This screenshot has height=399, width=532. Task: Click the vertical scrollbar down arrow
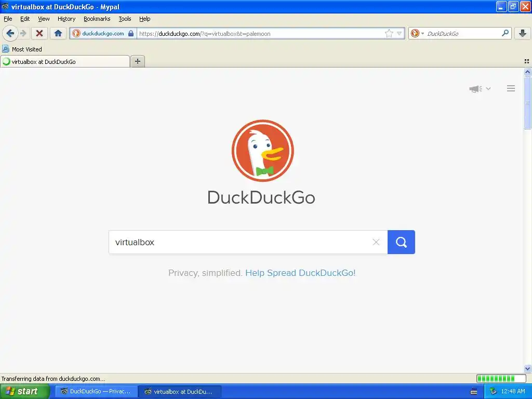[528, 368]
